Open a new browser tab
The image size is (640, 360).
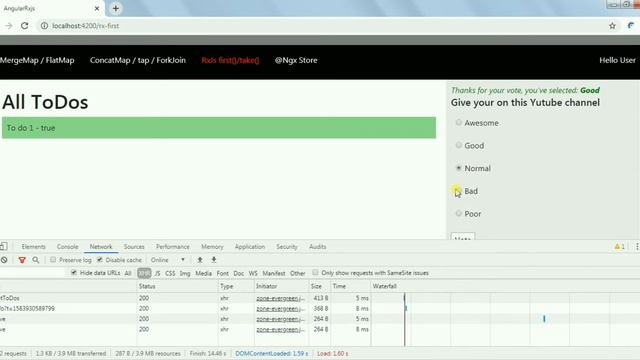pyautogui.click(x=116, y=8)
